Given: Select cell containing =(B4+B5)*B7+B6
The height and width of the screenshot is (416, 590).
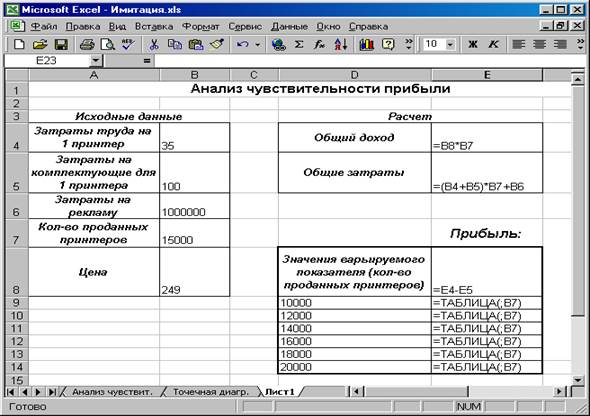Looking at the screenshot, I should (487, 173).
